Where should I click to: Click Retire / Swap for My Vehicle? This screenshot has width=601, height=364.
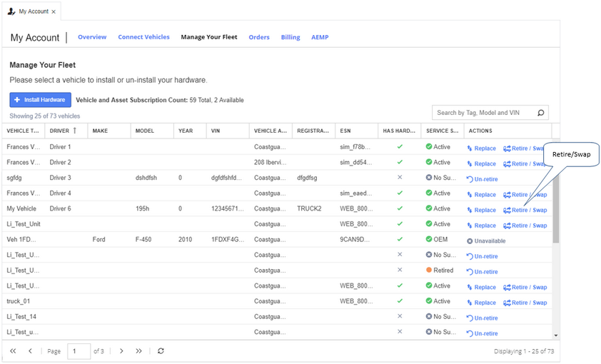pos(525,210)
